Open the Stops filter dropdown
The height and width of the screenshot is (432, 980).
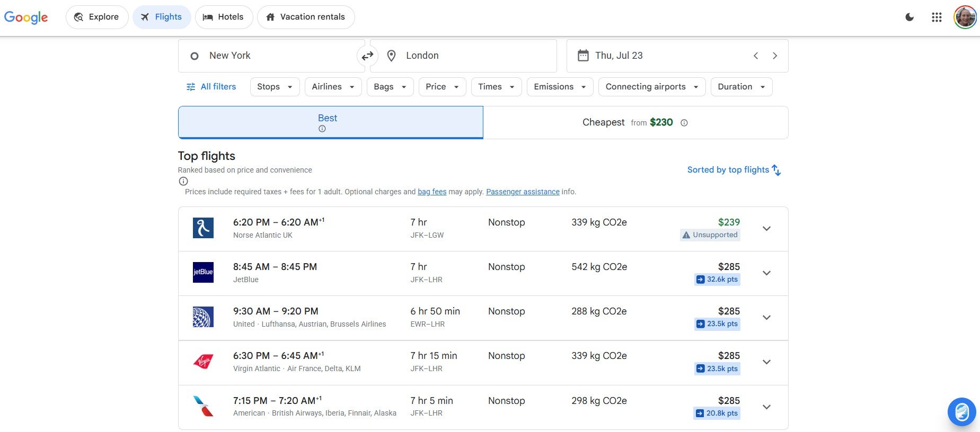click(x=275, y=87)
